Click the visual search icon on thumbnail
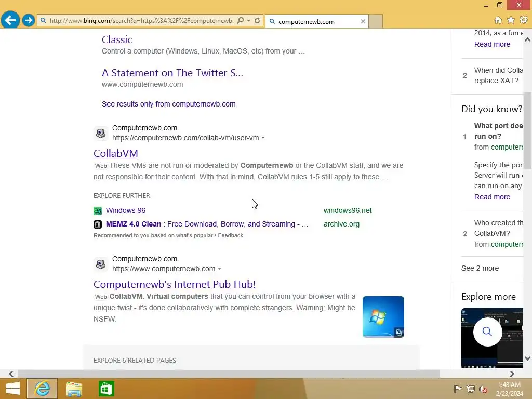The height and width of the screenshot is (399, 532). (x=398, y=332)
